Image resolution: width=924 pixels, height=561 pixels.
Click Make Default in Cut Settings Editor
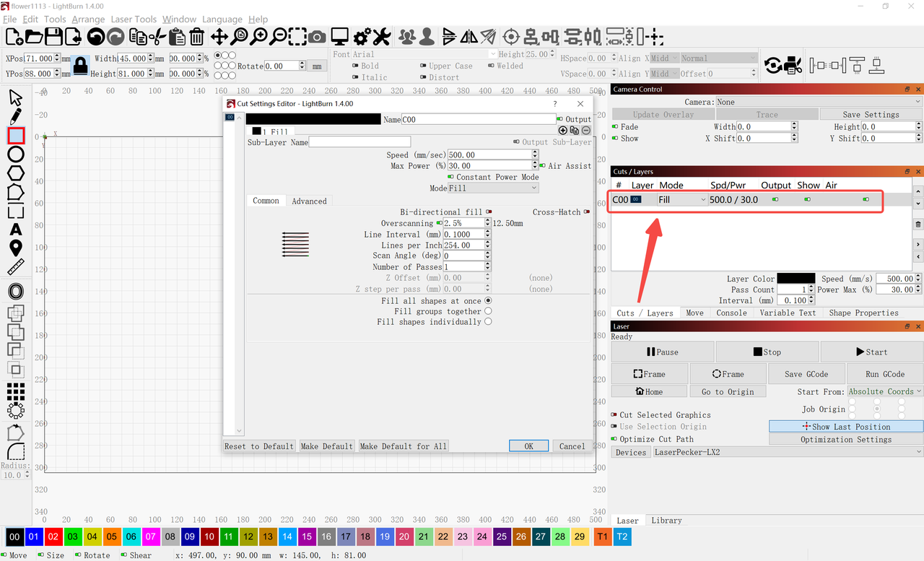coord(326,446)
